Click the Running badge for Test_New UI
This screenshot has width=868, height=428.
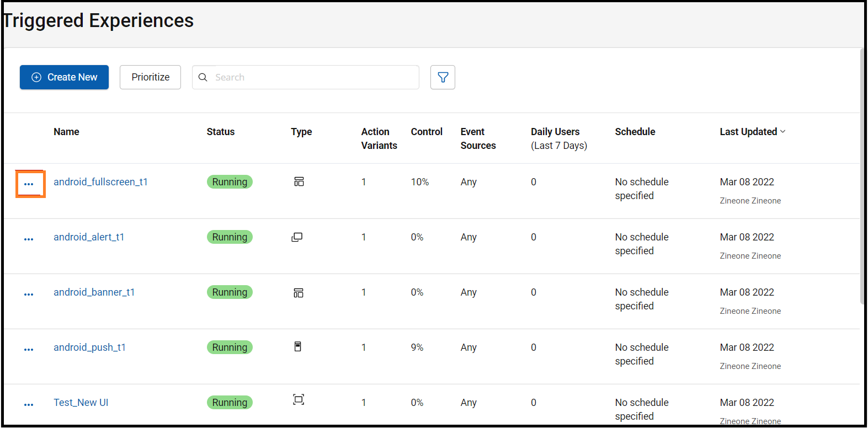point(230,403)
